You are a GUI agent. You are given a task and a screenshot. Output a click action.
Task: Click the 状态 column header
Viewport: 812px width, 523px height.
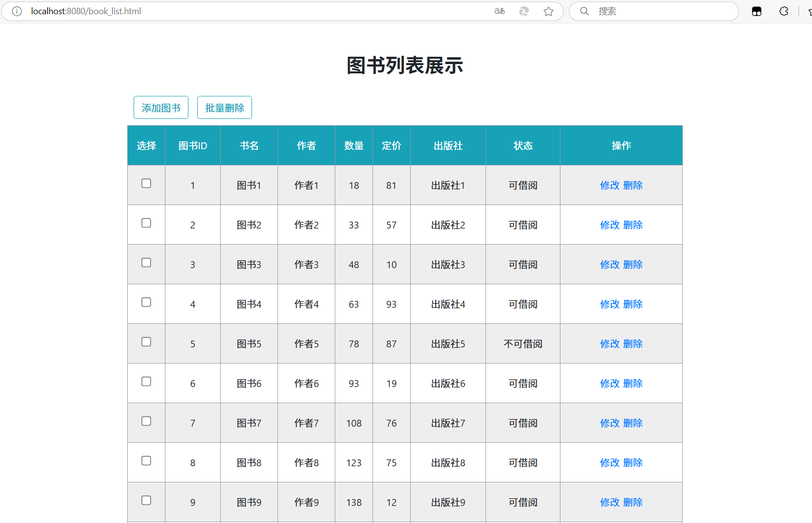pos(523,146)
